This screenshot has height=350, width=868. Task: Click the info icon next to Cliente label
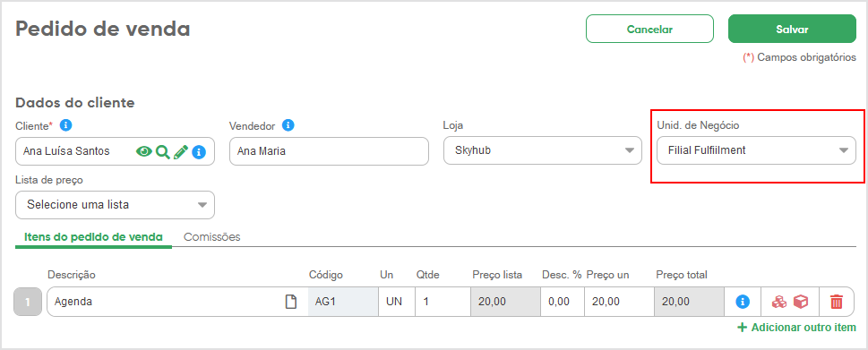[66, 125]
